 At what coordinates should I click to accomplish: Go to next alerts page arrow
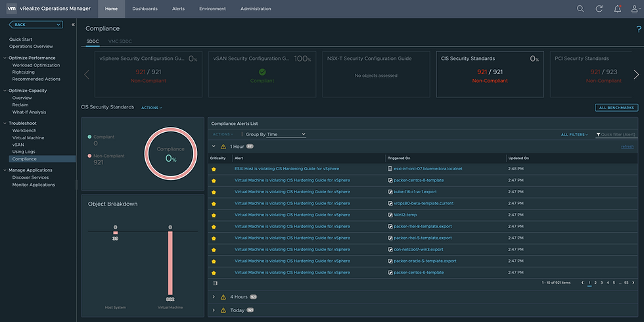pos(633,283)
